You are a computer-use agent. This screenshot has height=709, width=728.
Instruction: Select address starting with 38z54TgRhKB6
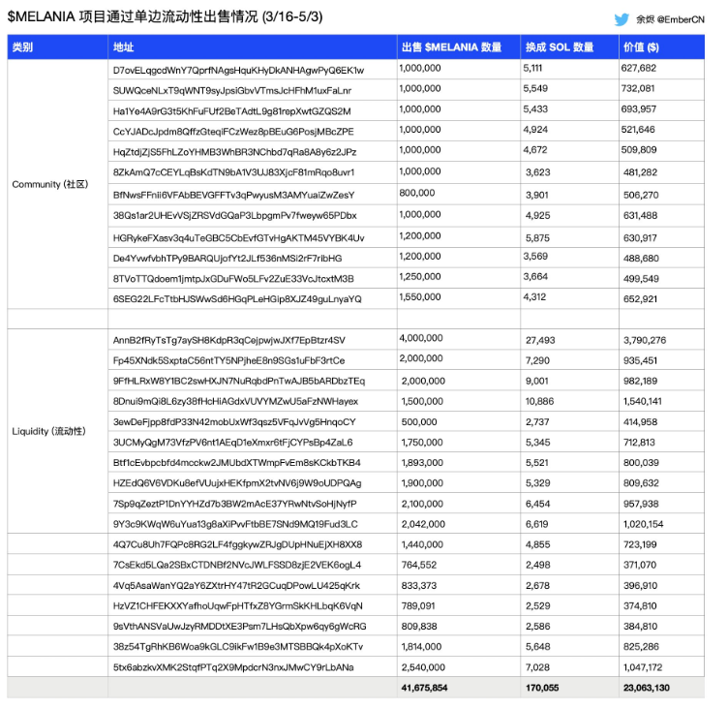238,647
